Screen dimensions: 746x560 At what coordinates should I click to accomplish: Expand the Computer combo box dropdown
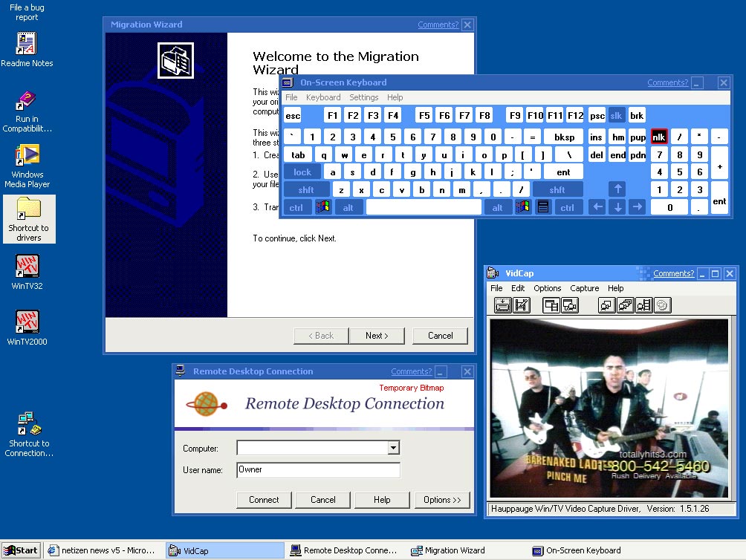coord(394,447)
